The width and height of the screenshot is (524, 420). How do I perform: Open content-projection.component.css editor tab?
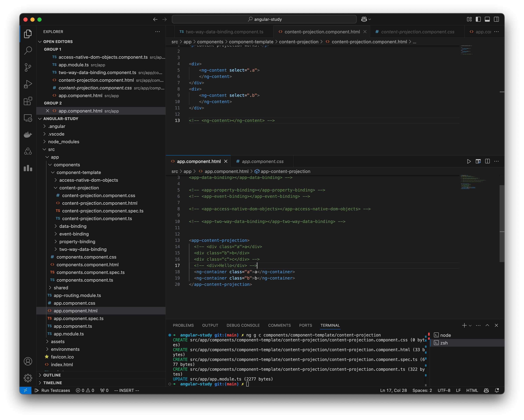(x=417, y=32)
